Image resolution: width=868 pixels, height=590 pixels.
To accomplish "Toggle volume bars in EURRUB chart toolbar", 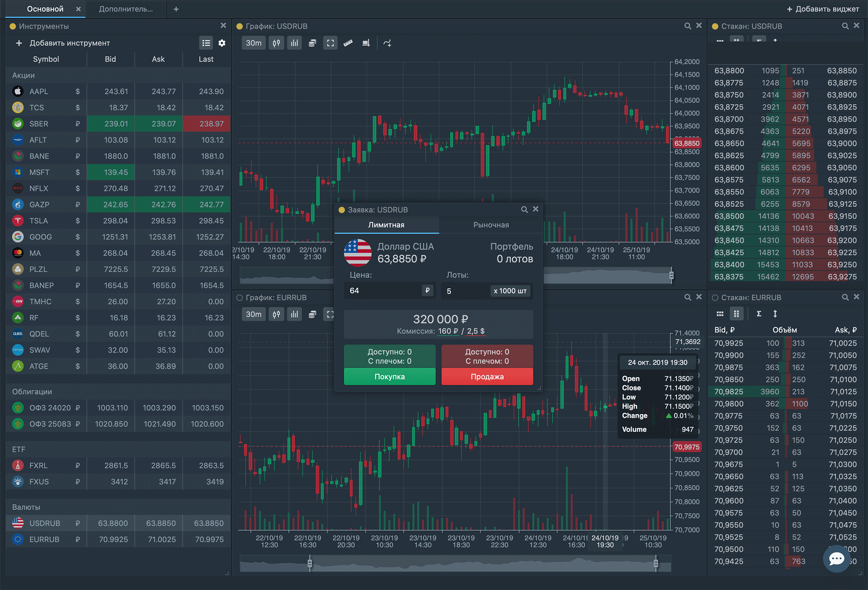I will pos(294,314).
